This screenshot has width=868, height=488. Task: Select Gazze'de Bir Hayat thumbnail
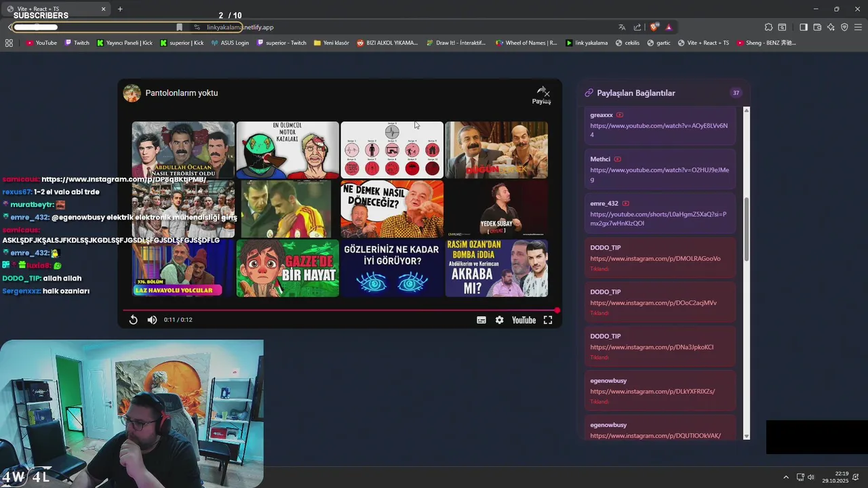[x=288, y=268]
